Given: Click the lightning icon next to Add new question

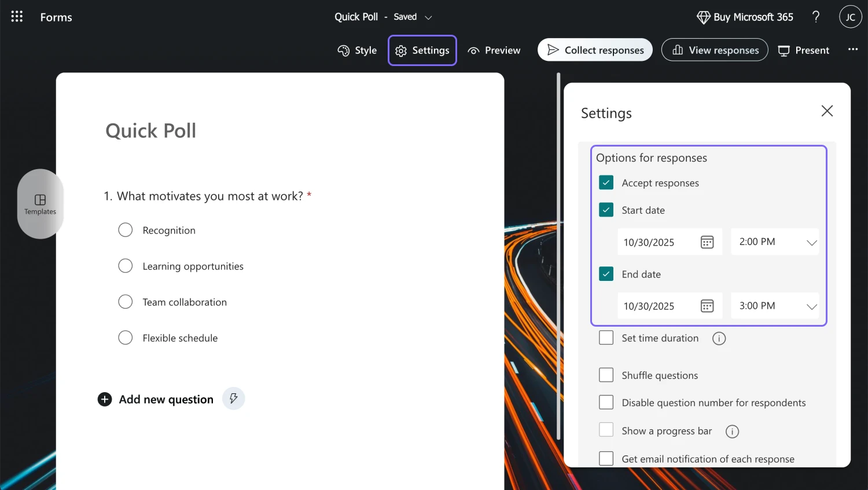Looking at the screenshot, I should (x=233, y=398).
